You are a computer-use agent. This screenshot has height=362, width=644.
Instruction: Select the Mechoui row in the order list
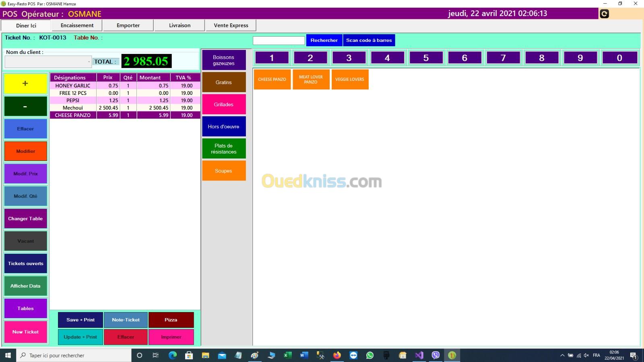pos(73,108)
